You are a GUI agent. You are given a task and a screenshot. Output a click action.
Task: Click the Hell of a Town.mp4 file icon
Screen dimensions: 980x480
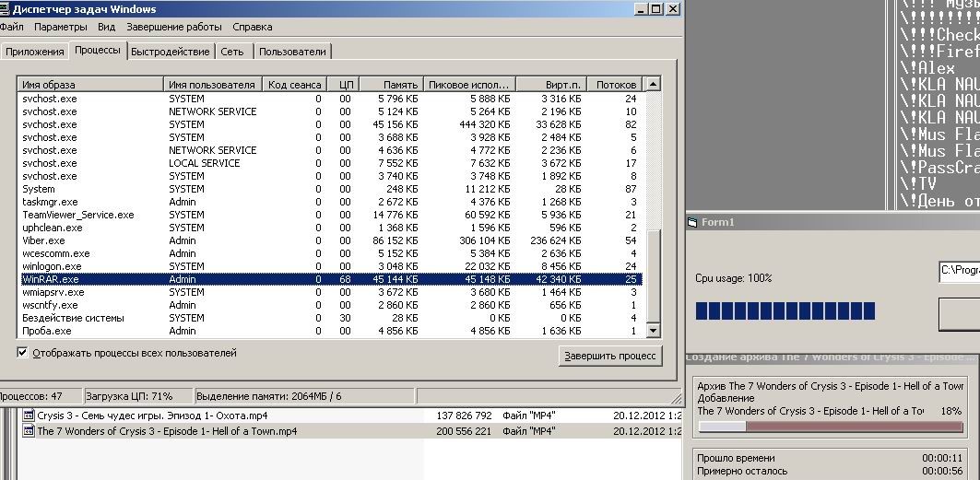[x=28, y=431]
